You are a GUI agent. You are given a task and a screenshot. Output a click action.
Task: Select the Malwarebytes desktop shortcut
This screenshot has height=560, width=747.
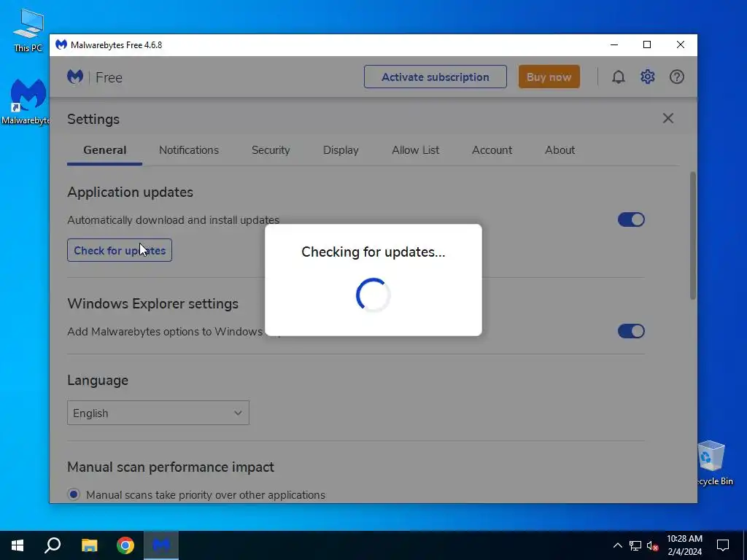pyautogui.click(x=27, y=102)
